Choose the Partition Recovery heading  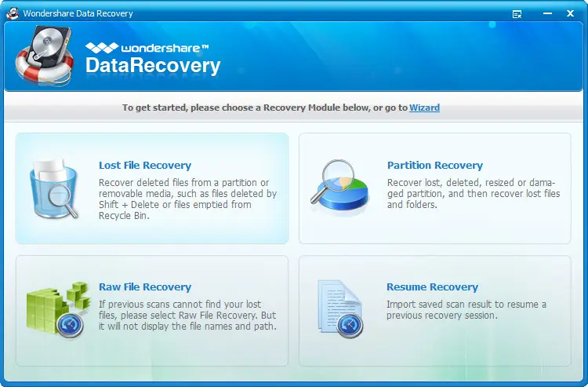click(x=434, y=165)
